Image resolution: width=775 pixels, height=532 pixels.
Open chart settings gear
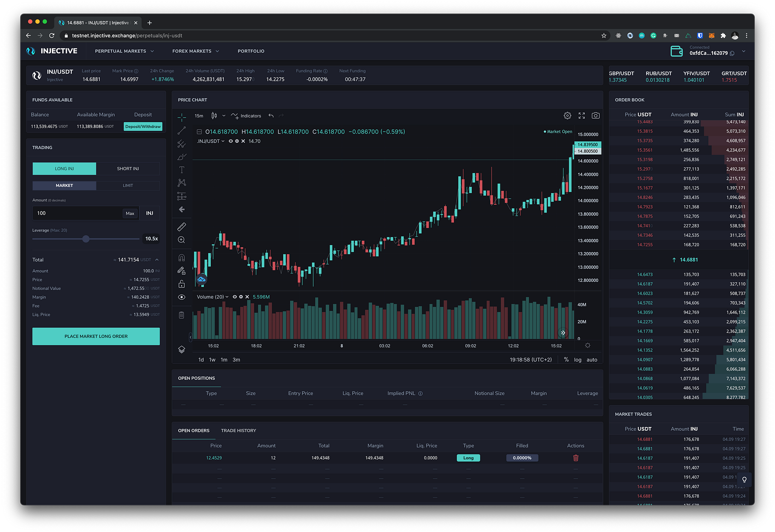pyautogui.click(x=567, y=116)
